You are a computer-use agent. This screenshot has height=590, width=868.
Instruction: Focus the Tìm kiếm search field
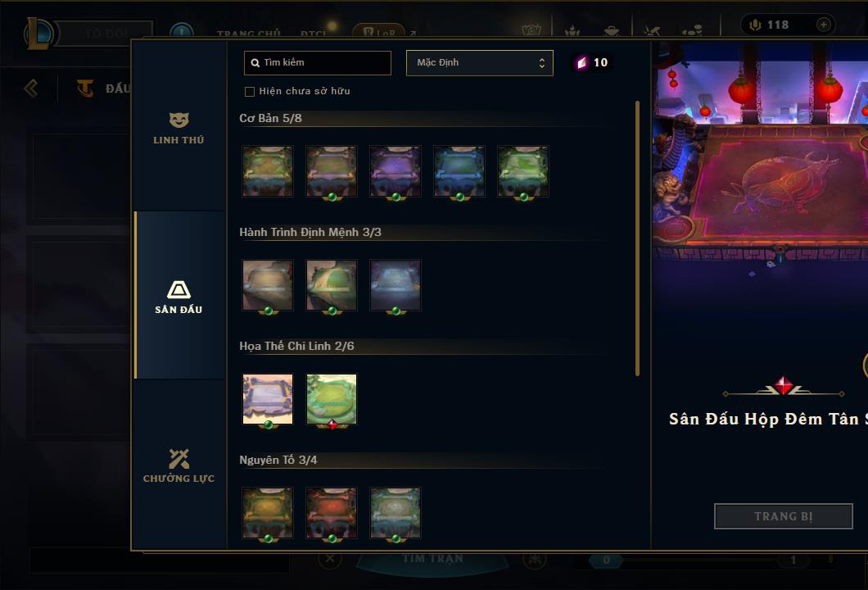[x=317, y=62]
